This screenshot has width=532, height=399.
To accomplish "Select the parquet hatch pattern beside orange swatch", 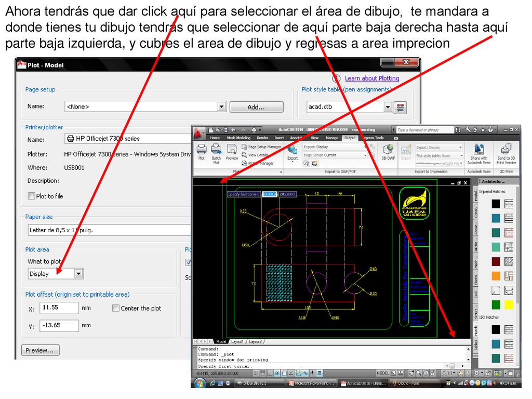I will (509, 276).
